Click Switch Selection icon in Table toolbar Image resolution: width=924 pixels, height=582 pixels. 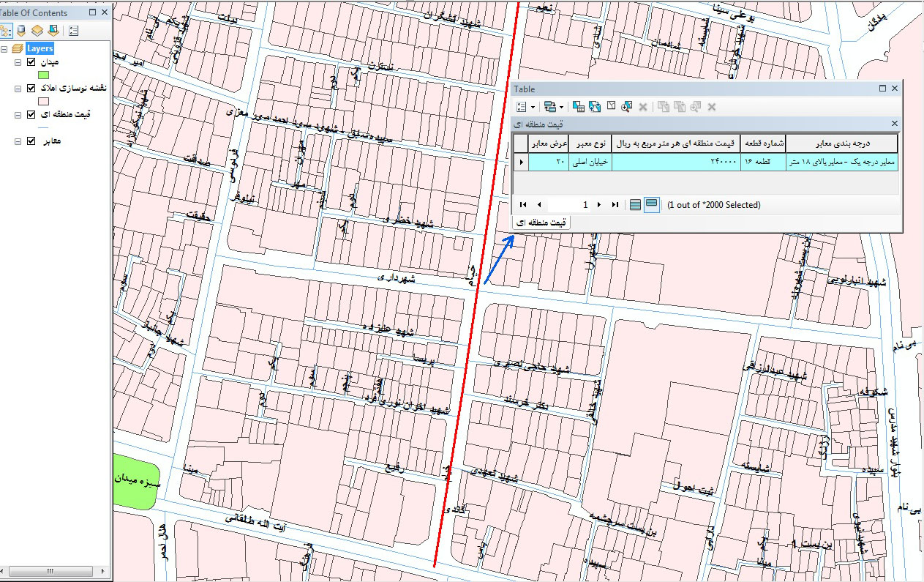pos(595,107)
